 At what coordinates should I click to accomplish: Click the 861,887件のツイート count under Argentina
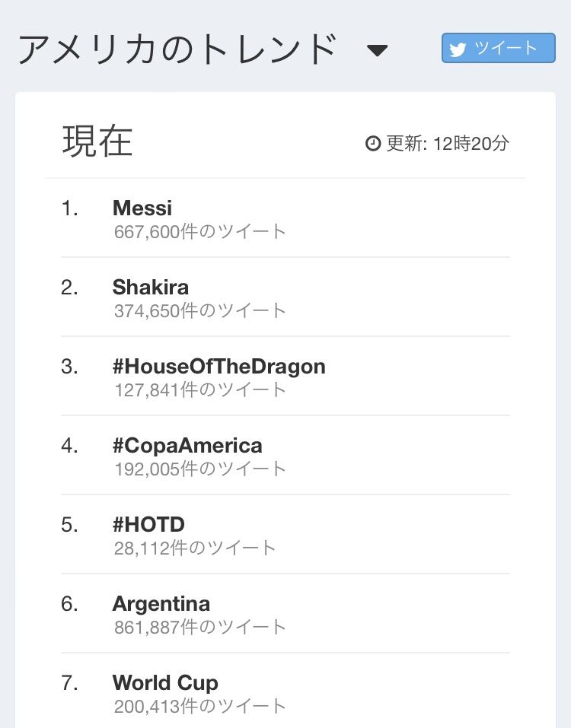200,627
